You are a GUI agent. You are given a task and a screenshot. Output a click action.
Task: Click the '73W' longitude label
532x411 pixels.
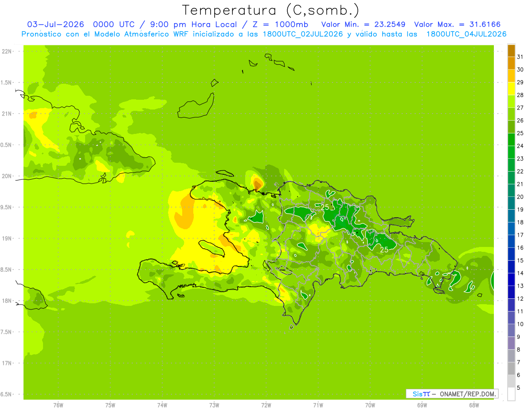(x=214, y=405)
